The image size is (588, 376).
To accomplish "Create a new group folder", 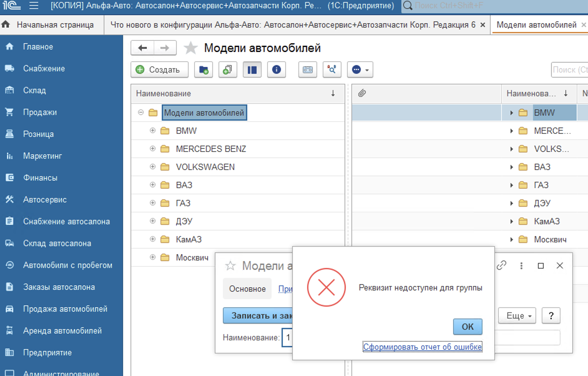I will click(203, 69).
